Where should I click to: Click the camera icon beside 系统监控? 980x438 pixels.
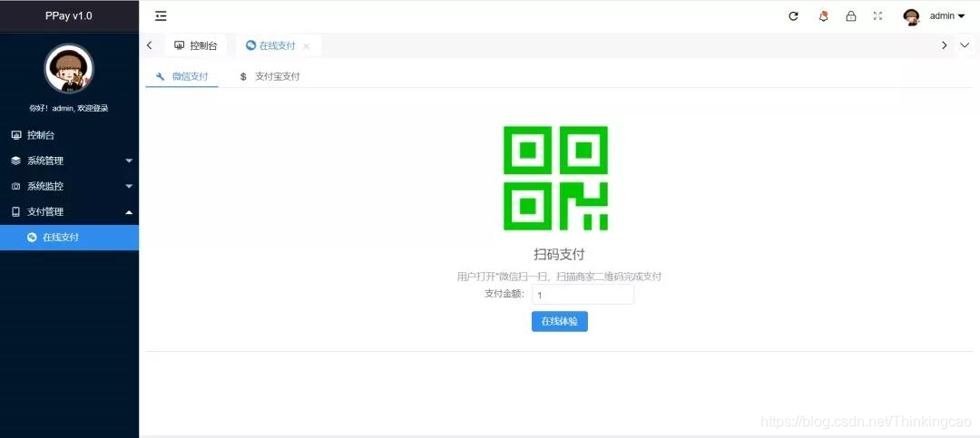coord(16,186)
